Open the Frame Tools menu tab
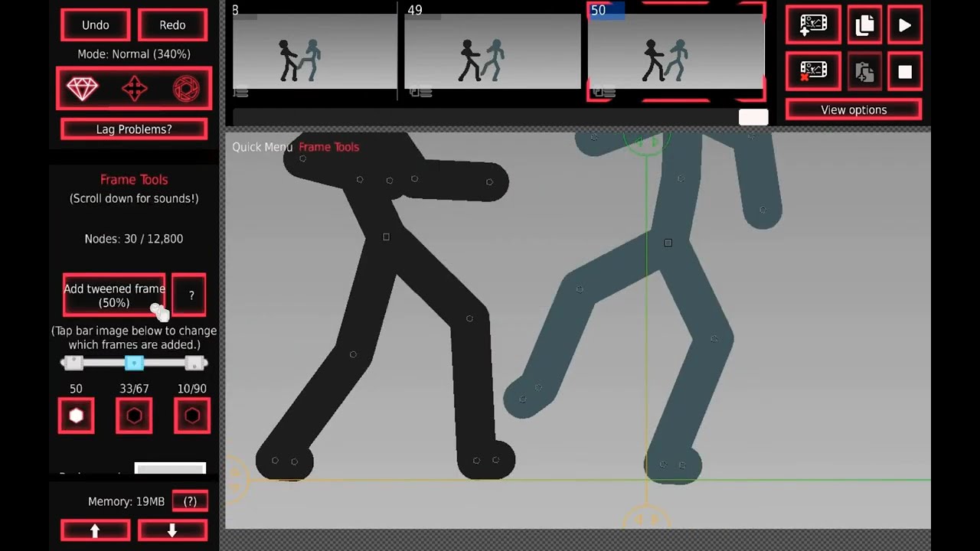Screen dimensions: 980x551 pyautogui.click(x=328, y=147)
